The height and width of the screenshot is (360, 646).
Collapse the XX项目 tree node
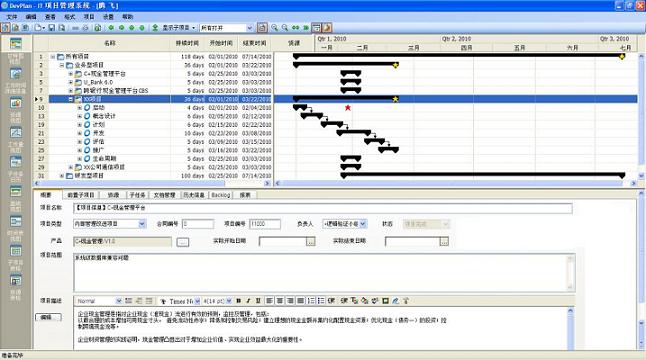pos(71,99)
